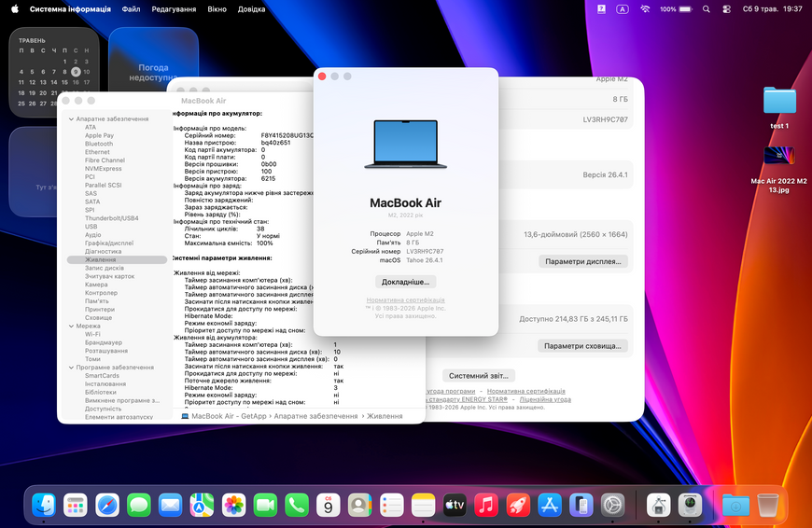
Task: Collapse Апаратне забезпечення tree section
Action: 71,118
